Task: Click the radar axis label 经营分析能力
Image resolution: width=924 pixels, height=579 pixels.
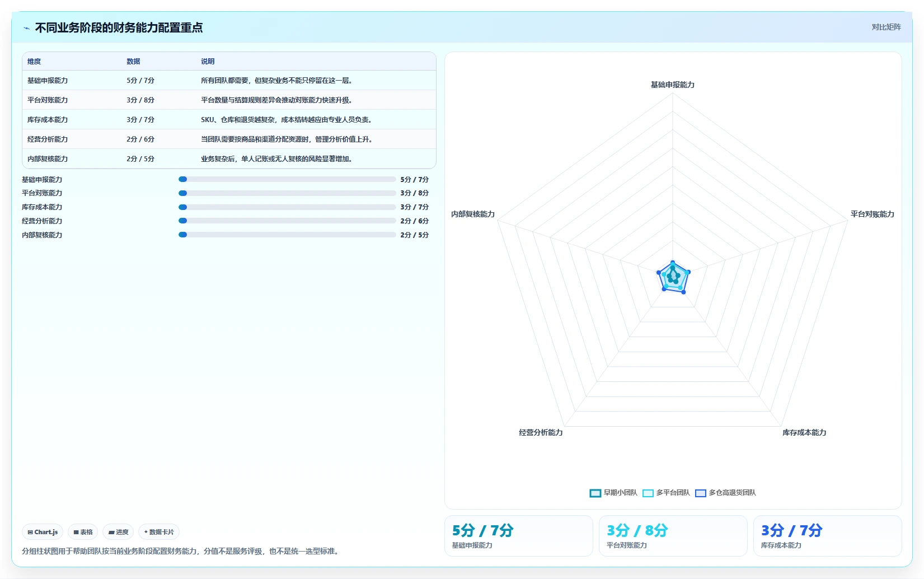Action: tap(541, 433)
